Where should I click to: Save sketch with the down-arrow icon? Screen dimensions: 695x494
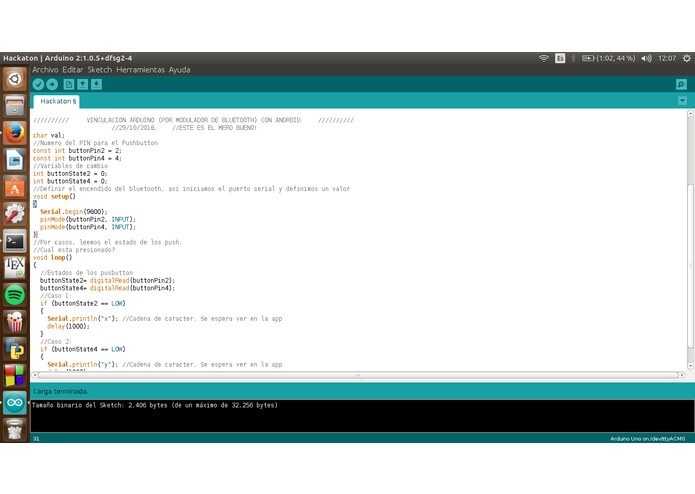(x=97, y=84)
